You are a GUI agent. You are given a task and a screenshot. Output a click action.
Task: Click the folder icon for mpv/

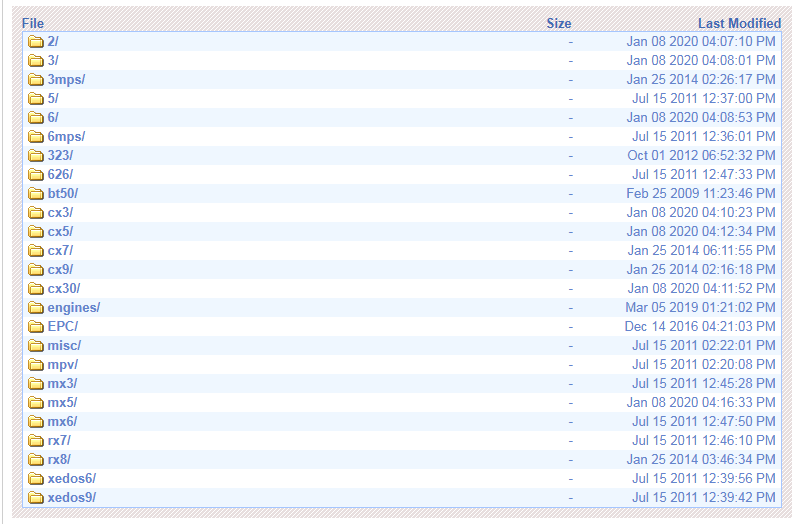36,365
